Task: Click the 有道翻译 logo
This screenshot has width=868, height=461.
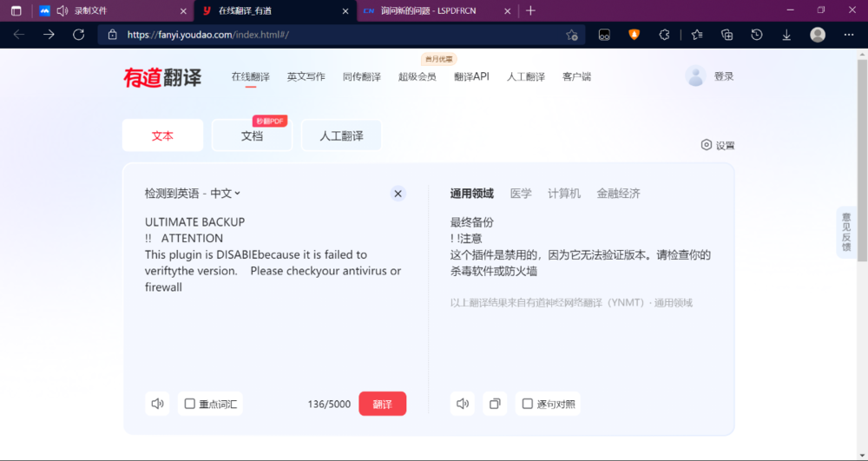Action: tap(162, 77)
